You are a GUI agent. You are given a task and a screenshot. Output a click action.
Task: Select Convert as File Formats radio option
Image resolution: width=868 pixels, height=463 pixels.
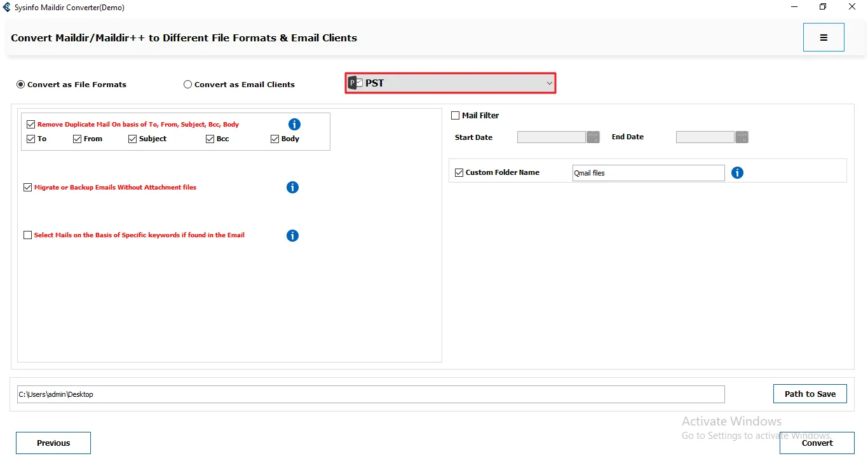[x=21, y=85]
